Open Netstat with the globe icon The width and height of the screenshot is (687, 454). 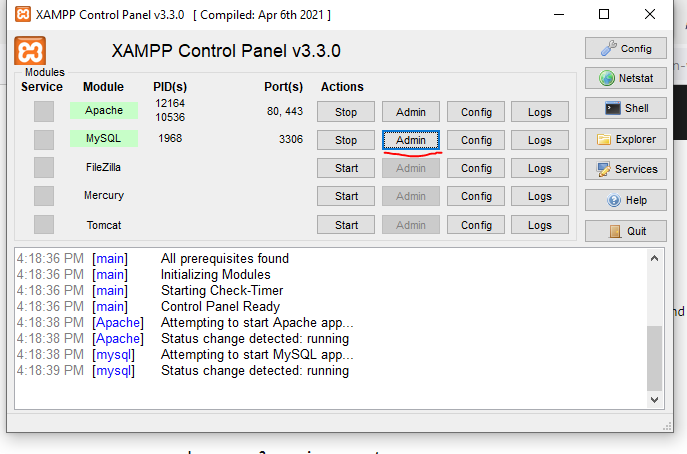point(626,78)
